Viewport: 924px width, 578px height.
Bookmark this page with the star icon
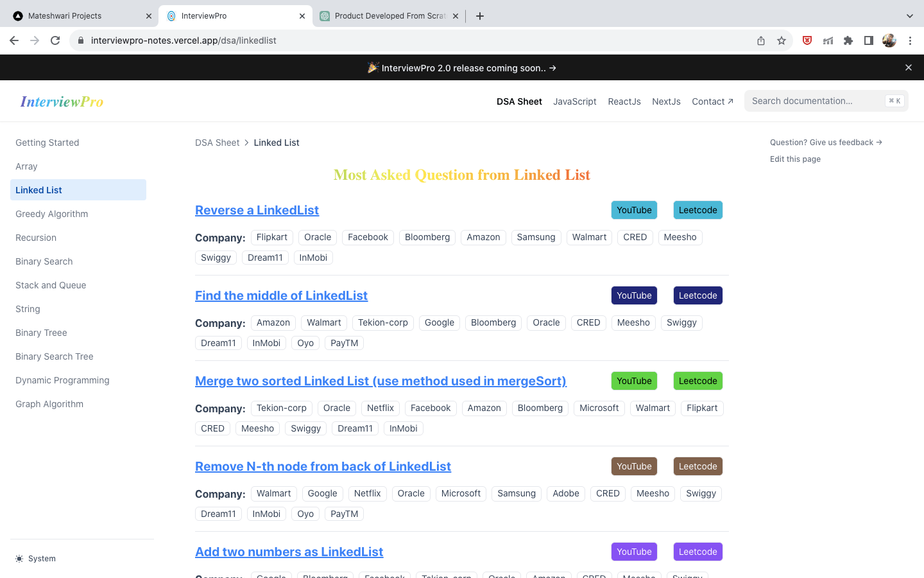782,40
